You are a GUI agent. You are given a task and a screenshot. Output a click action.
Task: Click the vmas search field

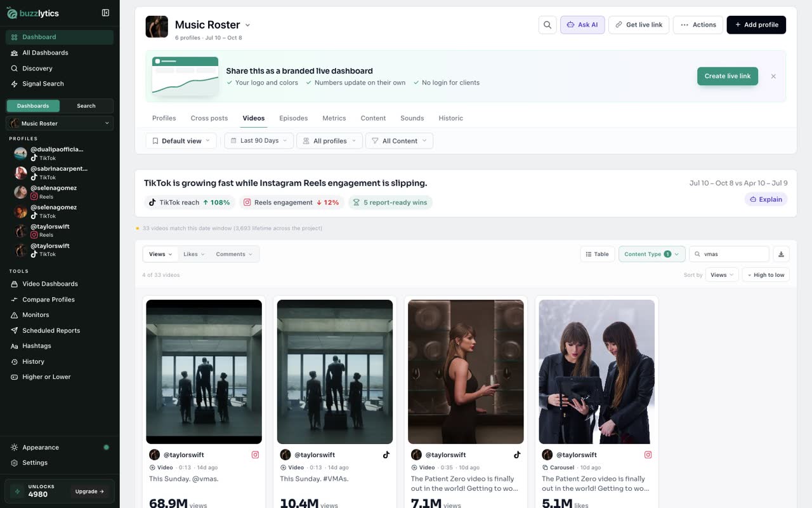pos(729,254)
